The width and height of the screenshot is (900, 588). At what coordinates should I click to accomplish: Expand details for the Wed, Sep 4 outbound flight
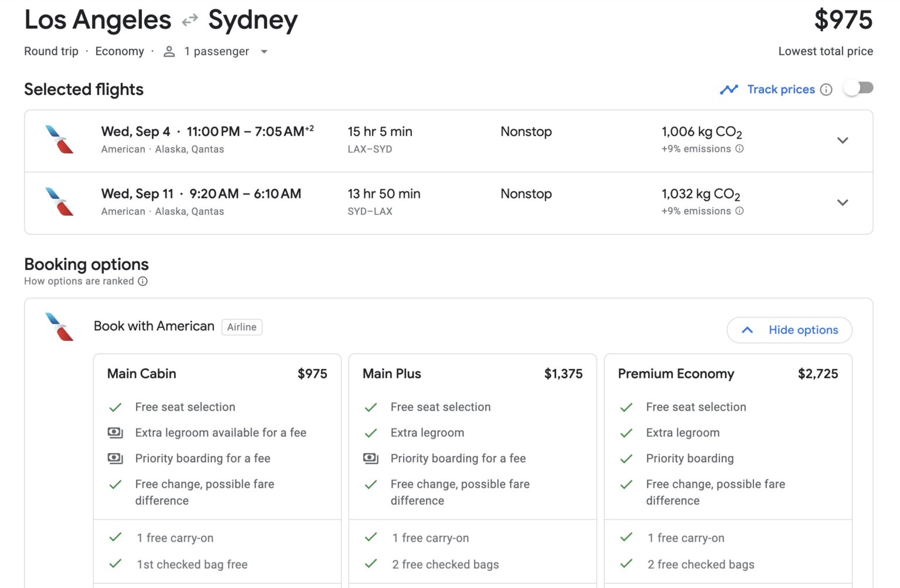coord(843,141)
